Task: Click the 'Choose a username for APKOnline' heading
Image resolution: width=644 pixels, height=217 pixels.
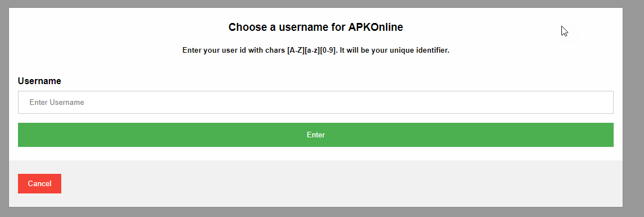Action: 315,27
